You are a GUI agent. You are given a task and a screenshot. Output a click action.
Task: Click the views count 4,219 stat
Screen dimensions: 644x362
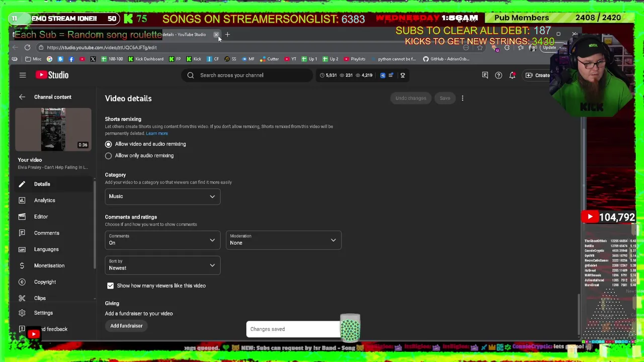[x=364, y=75]
